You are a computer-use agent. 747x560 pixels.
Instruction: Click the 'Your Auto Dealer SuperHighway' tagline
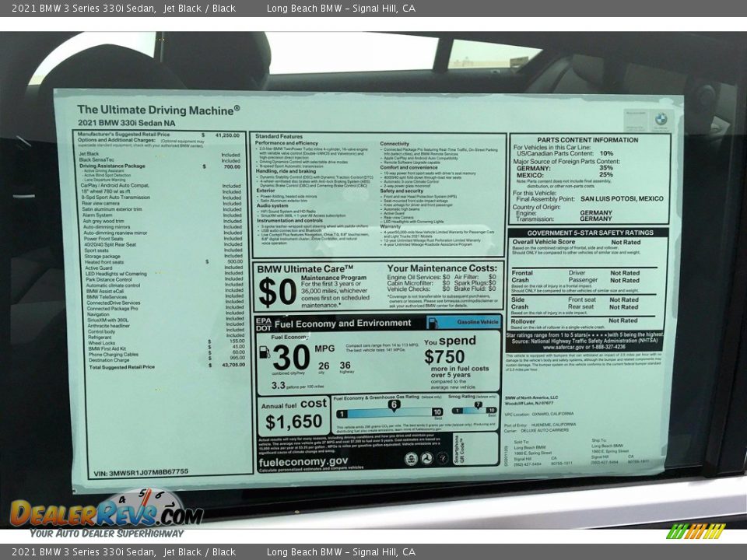click(107, 534)
